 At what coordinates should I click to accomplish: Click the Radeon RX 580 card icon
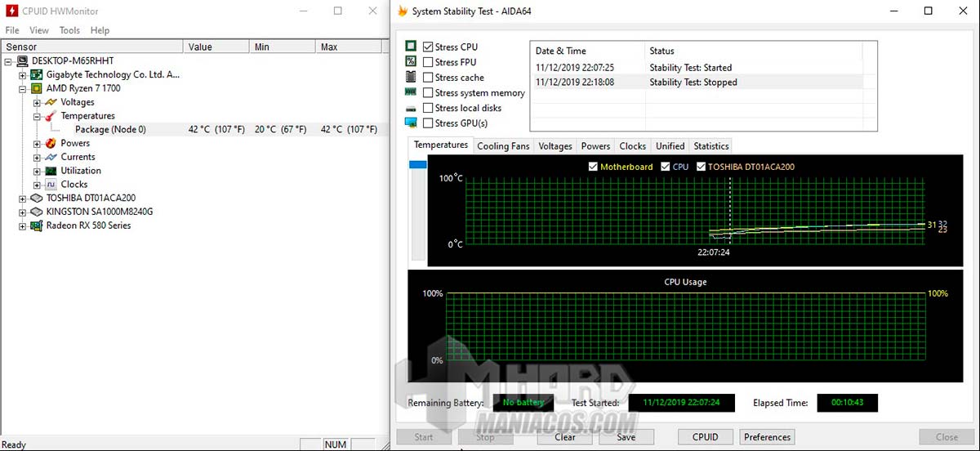(x=37, y=225)
